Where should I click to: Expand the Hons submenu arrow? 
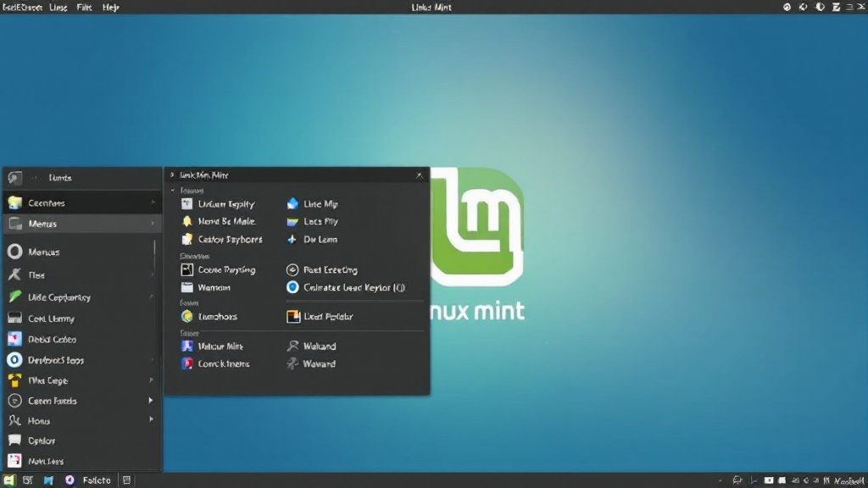151,420
